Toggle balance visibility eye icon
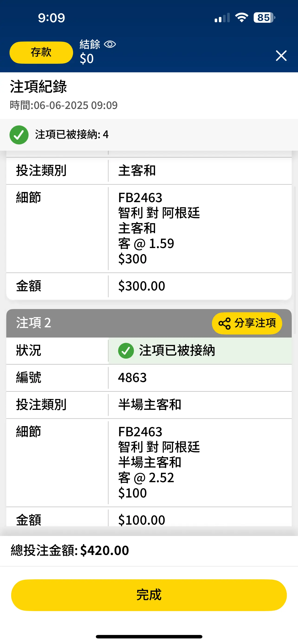The width and height of the screenshot is (298, 644). tap(110, 44)
